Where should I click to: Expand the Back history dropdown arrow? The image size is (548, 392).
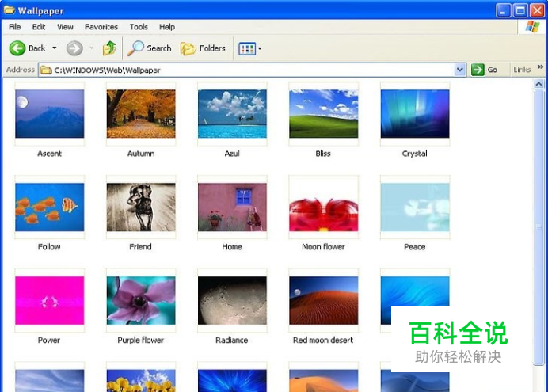[x=55, y=48]
